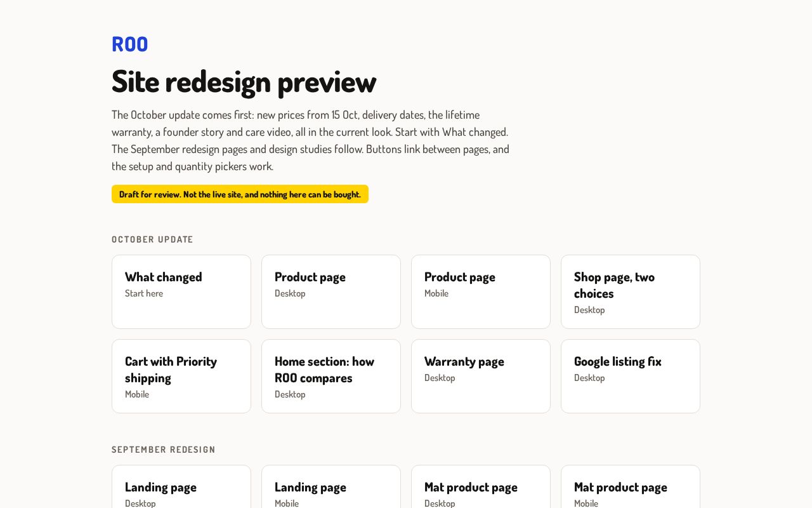Viewport: 812px width, 508px height.
Task: Open the Mat product page Mobile card
Action: [x=631, y=487]
